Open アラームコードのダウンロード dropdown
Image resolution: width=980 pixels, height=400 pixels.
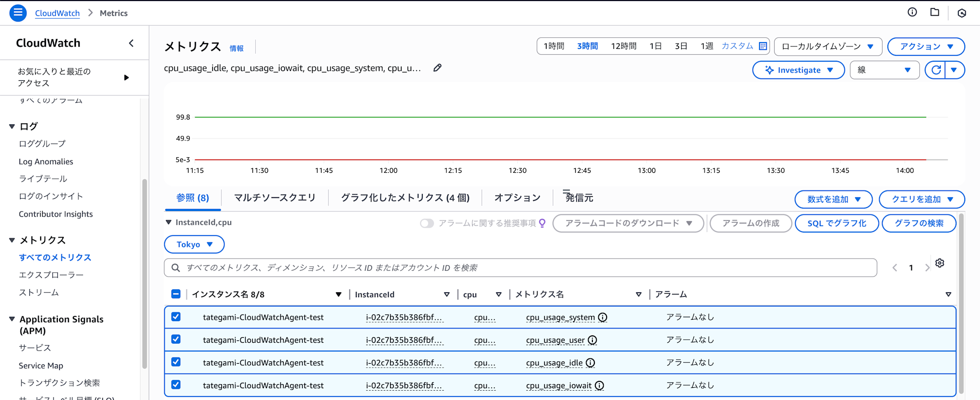pyautogui.click(x=628, y=223)
